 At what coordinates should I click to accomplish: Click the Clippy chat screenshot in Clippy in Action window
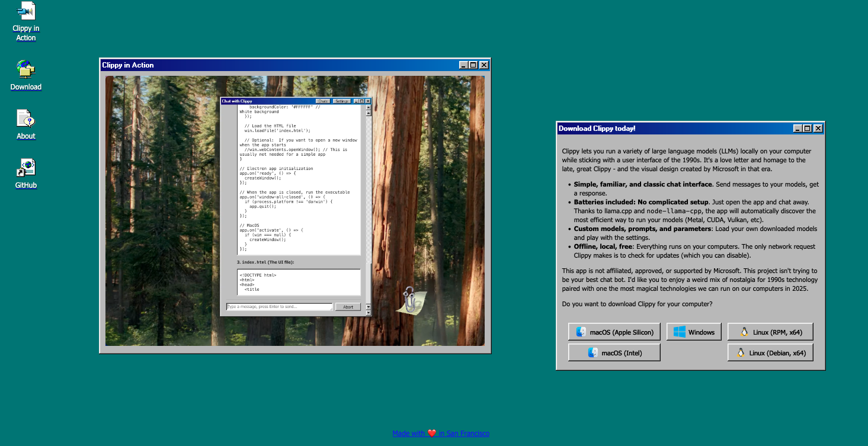click(x=295, y=211)
